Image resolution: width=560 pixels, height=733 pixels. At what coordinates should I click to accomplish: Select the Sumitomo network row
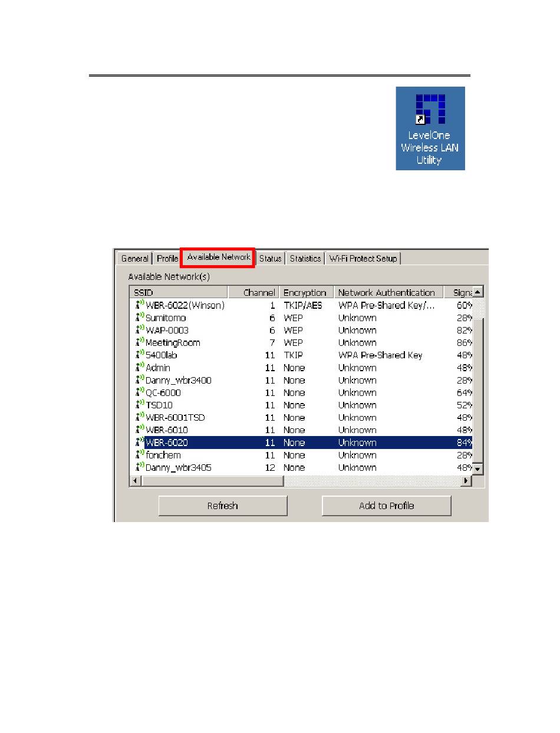point(301,318)
